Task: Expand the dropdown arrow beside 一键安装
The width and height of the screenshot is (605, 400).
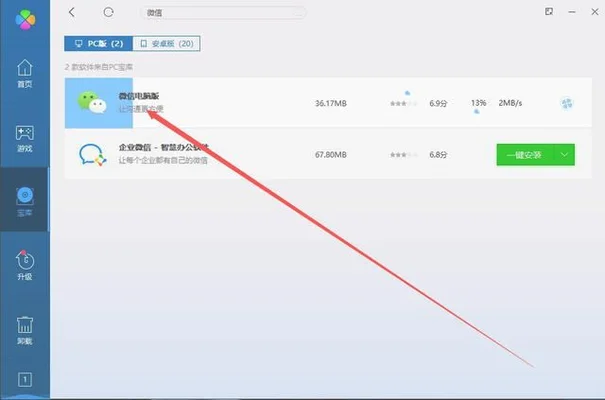Action: [x=564, y=155]
